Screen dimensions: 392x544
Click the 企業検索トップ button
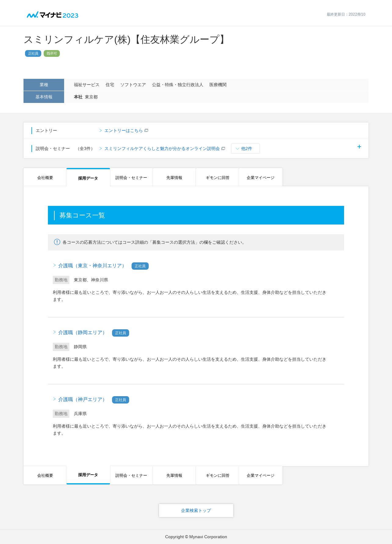point(196,510)
